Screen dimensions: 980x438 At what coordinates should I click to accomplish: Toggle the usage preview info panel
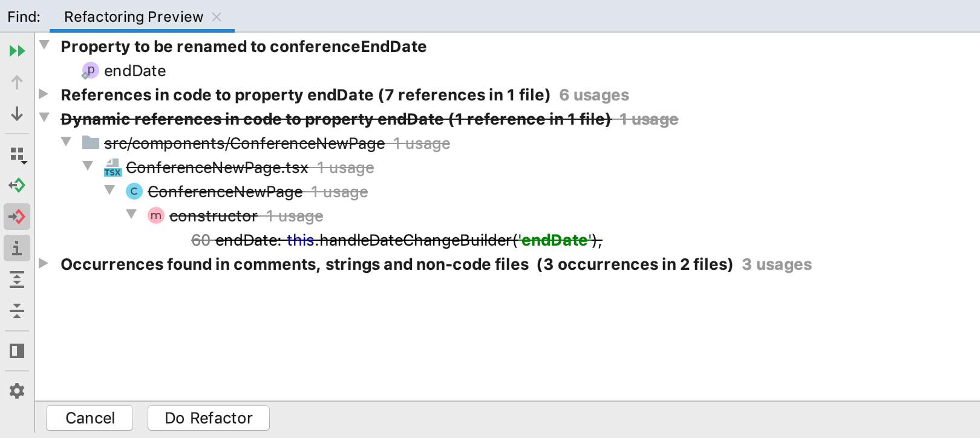click(16, 248)
